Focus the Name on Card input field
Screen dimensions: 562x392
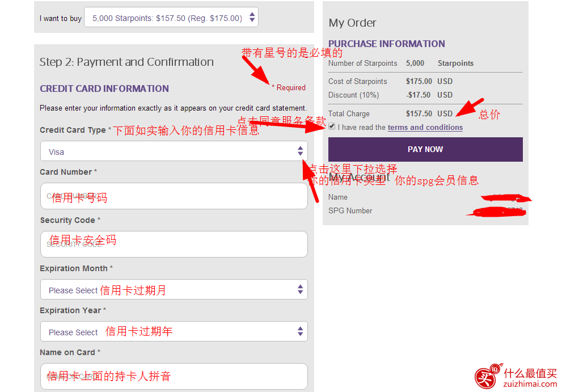(x=174, y=376)
